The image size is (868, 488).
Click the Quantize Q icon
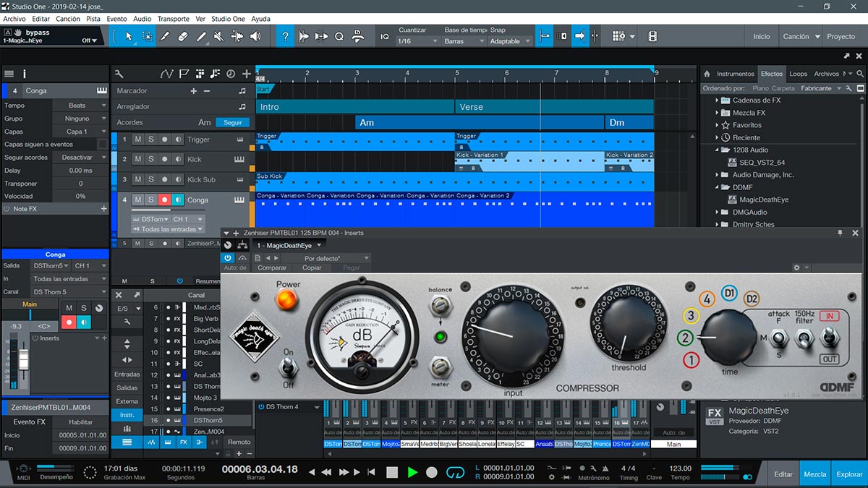pos(339,36)
